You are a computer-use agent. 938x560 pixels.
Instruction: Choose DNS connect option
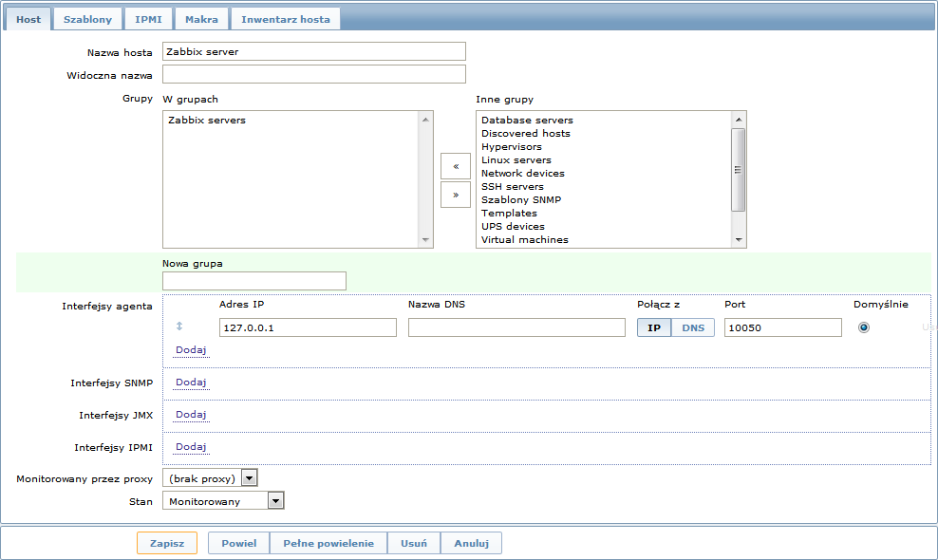693,327
